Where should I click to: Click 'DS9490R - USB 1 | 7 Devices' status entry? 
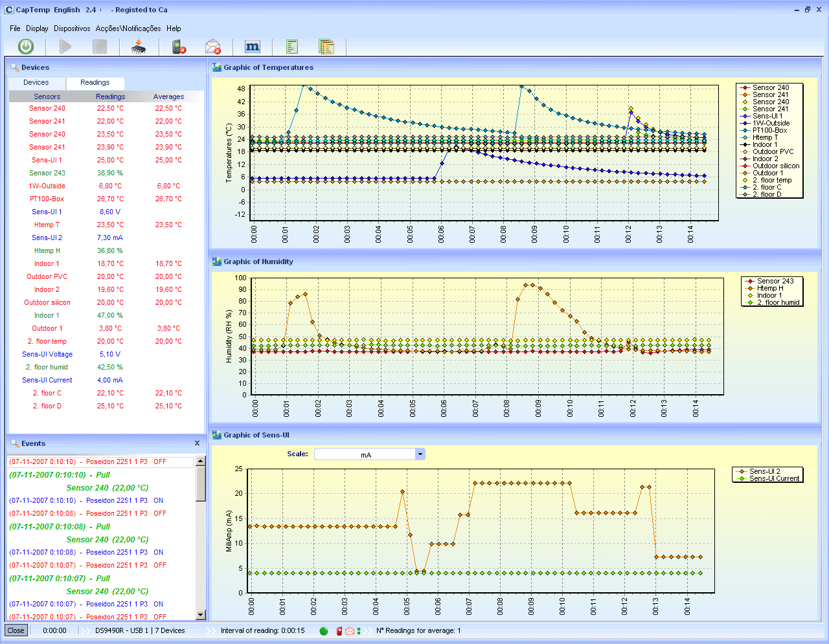point(140,630)
